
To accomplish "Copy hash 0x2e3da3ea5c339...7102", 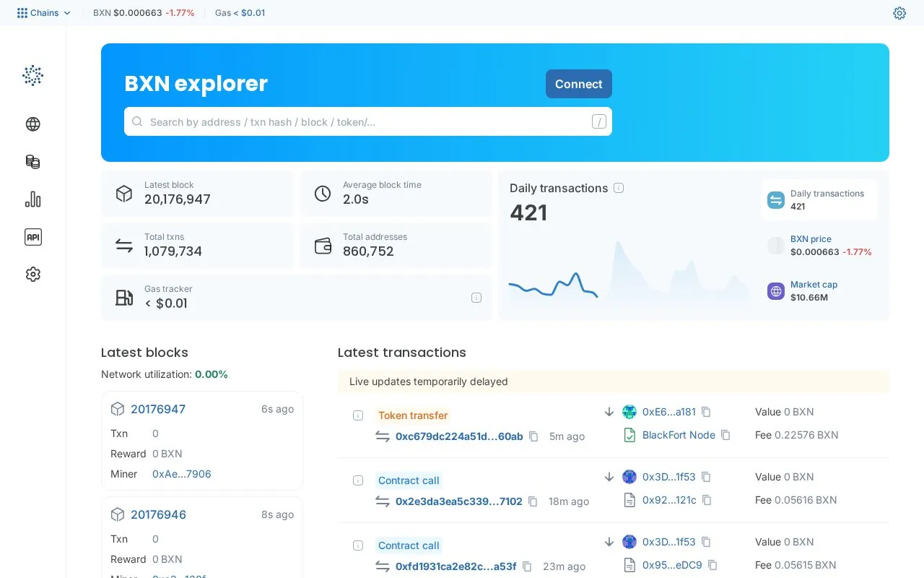I will pyautogui.click(x=533, y=501).
